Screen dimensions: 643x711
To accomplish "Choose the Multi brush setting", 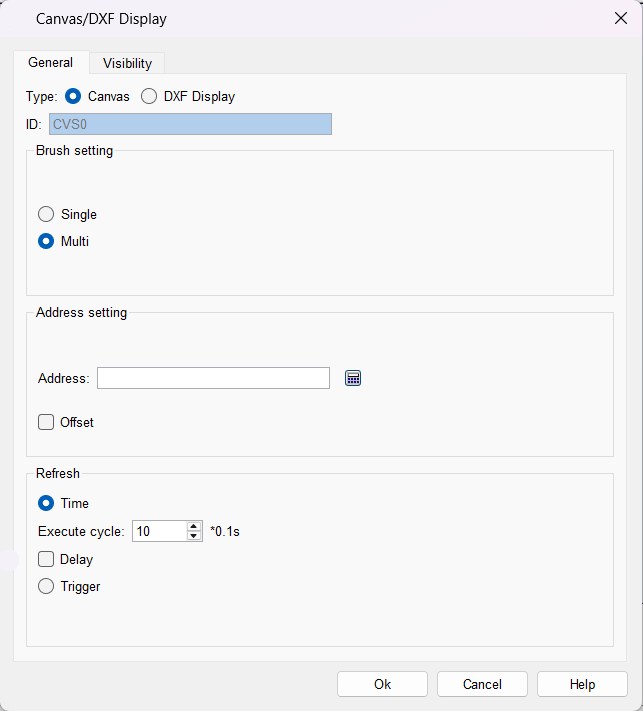I will [46, 241].
